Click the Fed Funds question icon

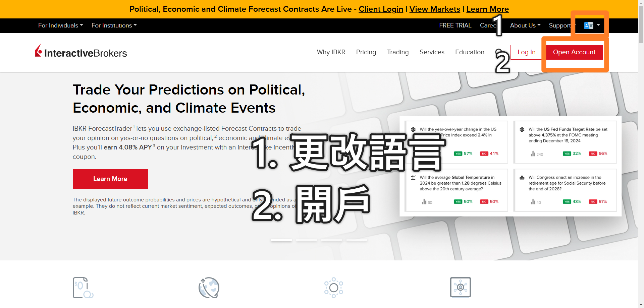(x=522, y=129)
